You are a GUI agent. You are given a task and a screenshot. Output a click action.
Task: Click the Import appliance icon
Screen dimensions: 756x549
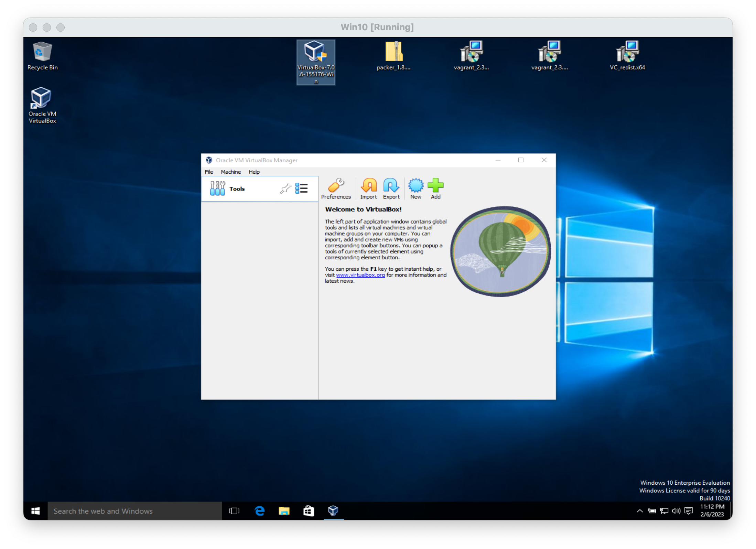[x=368, y=188]
